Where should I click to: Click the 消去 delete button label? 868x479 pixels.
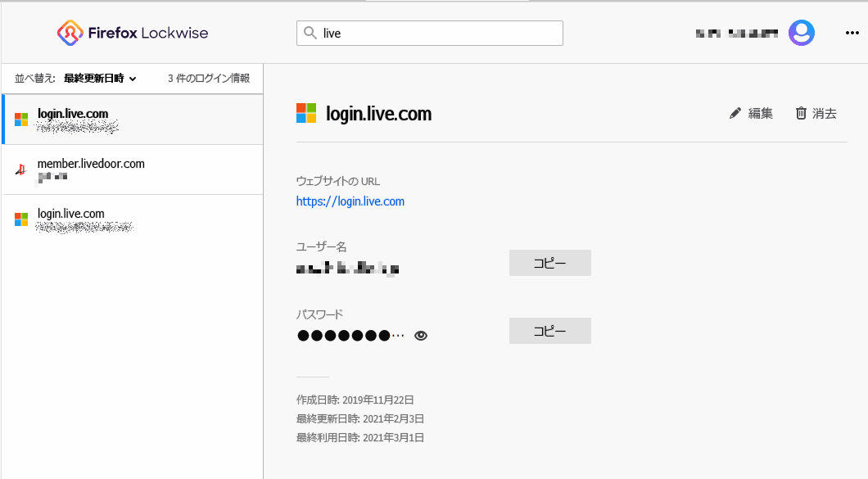(825, 114)
